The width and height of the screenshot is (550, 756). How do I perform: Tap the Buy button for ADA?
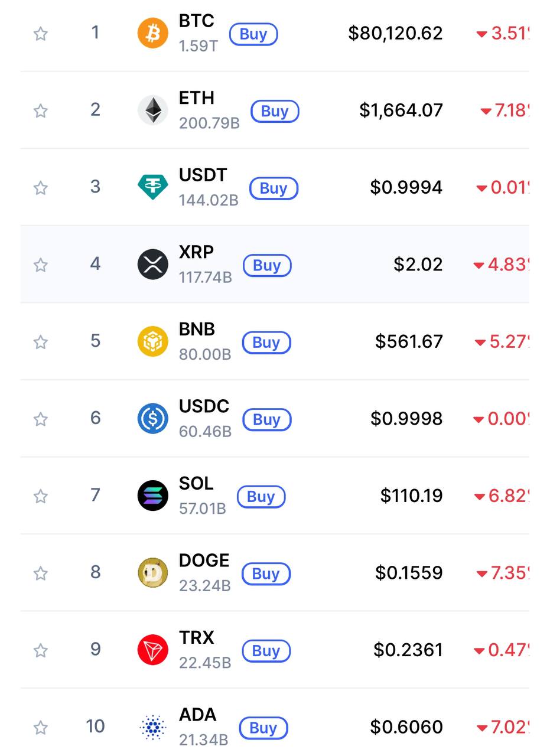coord(263,728)
